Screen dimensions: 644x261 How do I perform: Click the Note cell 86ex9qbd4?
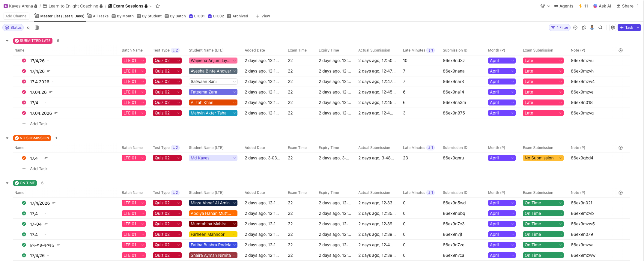pyautogui.click(x=582, y=158)
